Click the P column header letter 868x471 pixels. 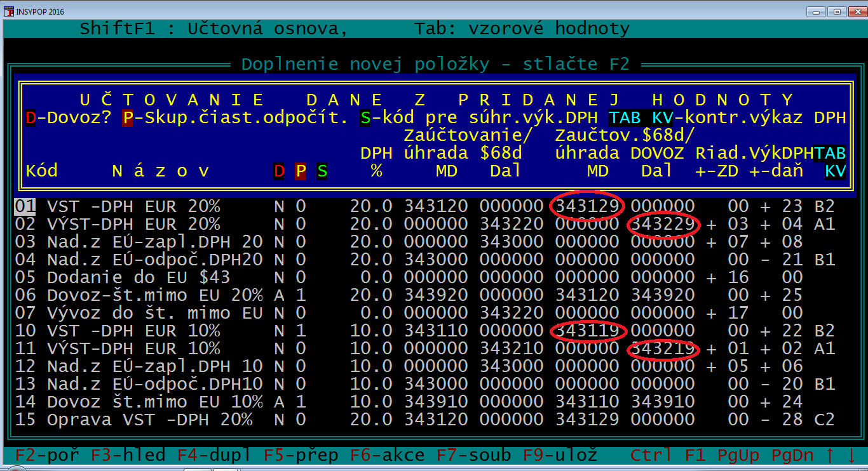[301, 171]
